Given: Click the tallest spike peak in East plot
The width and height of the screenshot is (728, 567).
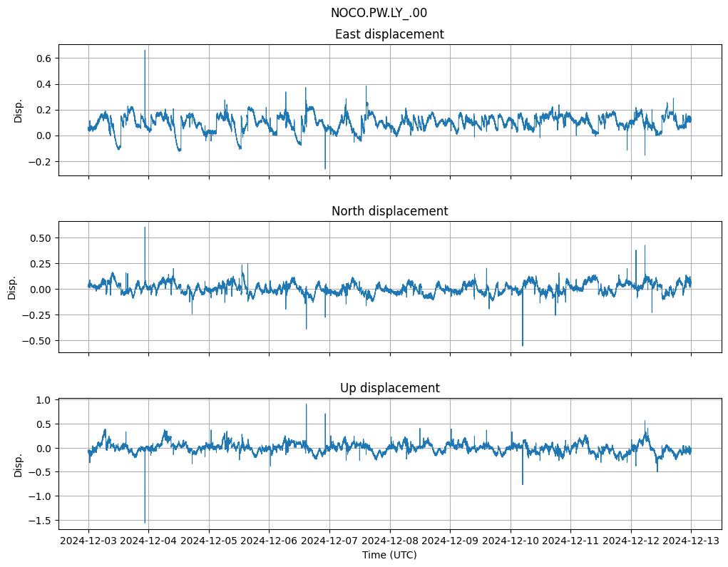Looking at the screenshot, I should (x=145, y=51).
